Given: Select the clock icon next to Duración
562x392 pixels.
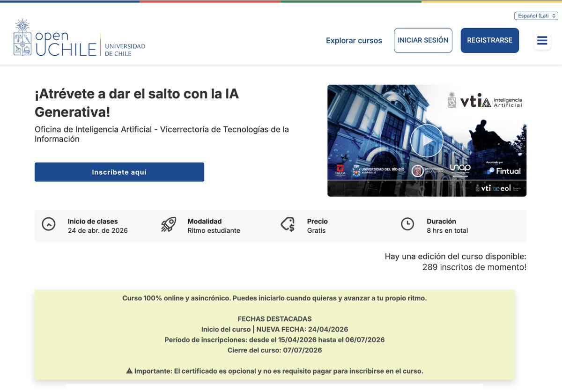Looking at the screenshot, I should [407, 224].
